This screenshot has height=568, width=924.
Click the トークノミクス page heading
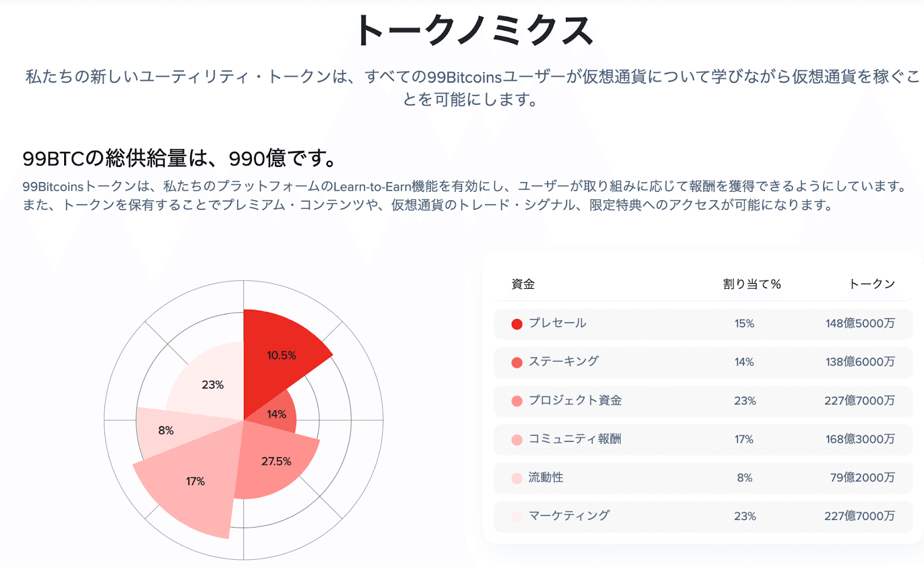[474, 30]
